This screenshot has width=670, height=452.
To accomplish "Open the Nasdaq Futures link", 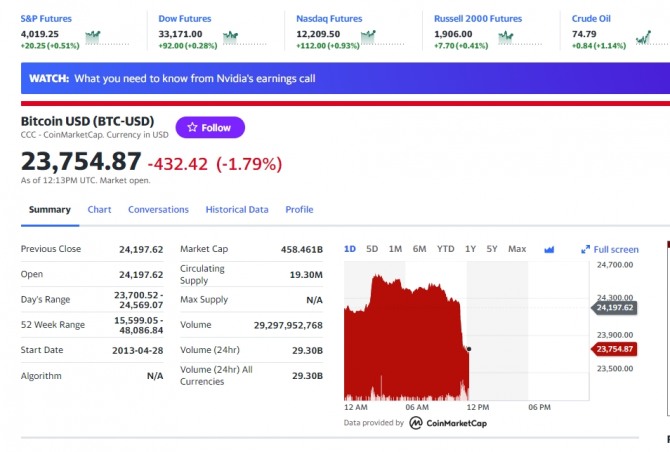I will coord(329,19).
